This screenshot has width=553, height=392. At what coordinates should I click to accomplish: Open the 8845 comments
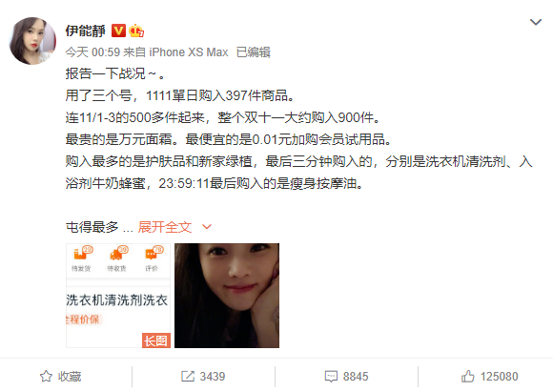356,377
